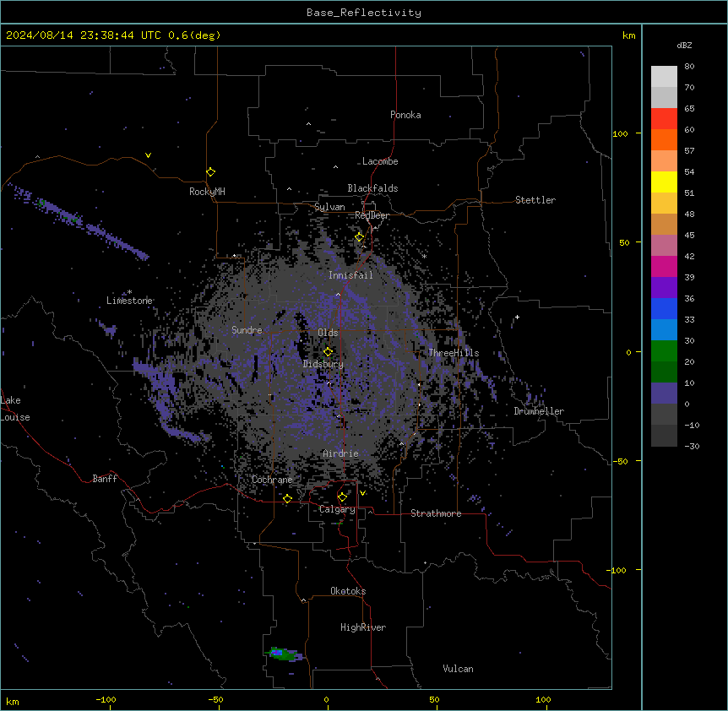Click the -100 tick on the vertical axis
Screen dimensions: 728x711
tap(617, 570)
